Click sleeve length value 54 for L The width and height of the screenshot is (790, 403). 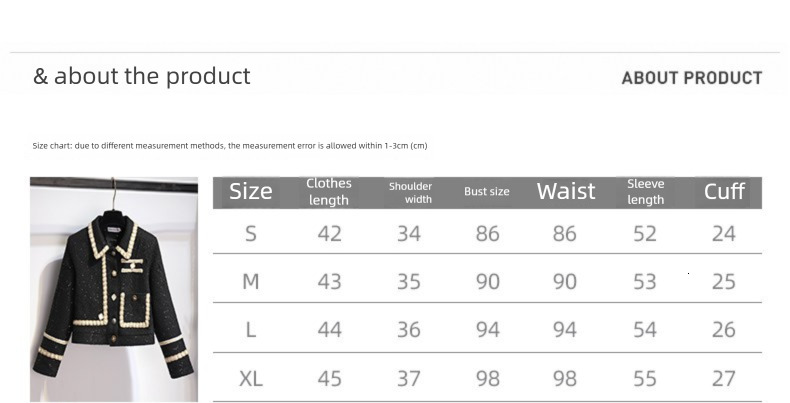pyautogui.click(x=645, y=330)
